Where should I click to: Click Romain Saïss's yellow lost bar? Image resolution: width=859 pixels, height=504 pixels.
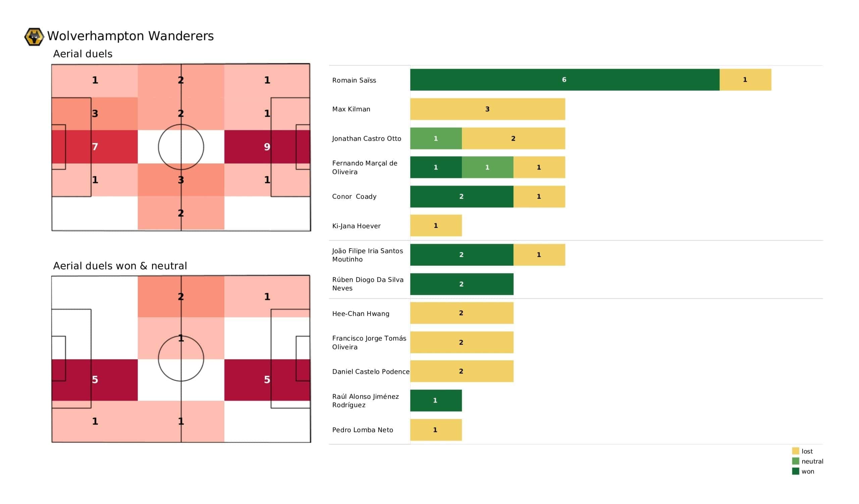point(745,80)
